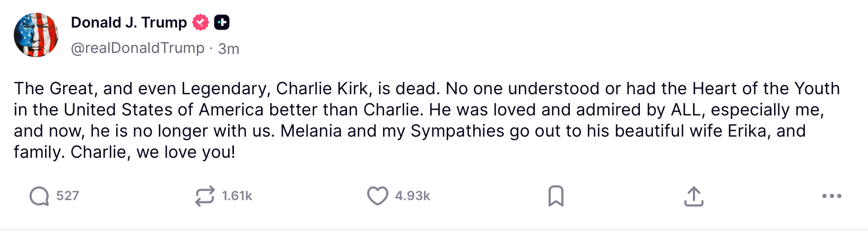This screenshot has height=233, width=868.
Task: Click the 3m post timestamp
Action: point(229,49)
